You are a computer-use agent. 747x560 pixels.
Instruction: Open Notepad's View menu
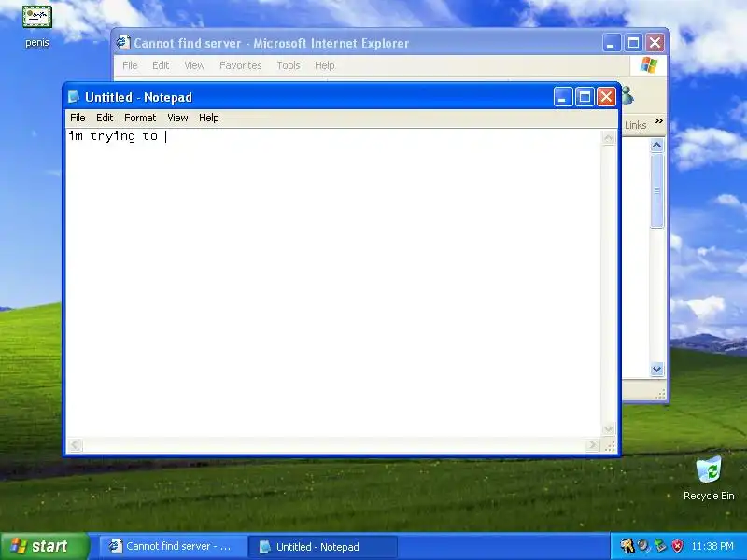click(177, 118)
